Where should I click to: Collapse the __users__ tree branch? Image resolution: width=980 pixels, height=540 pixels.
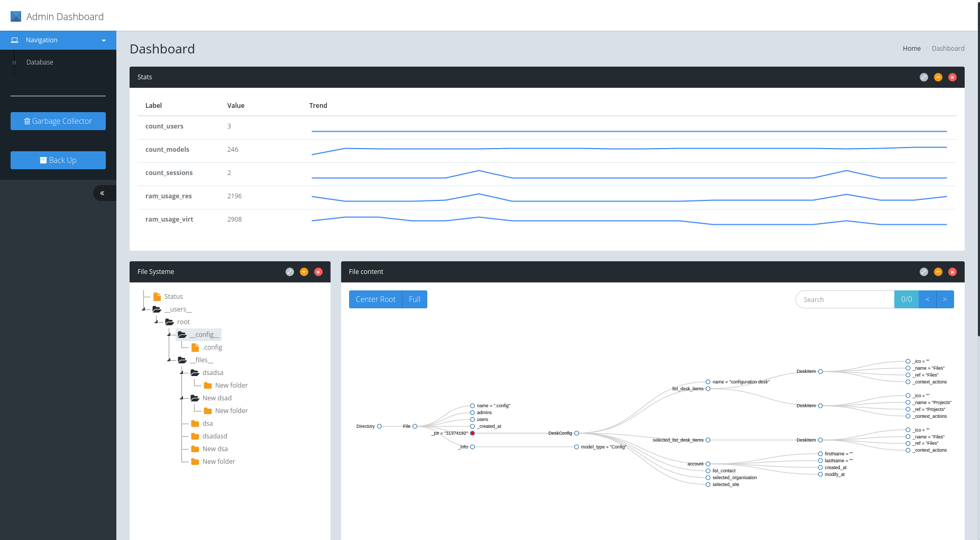pyautogui.click(x=144, y=309)
